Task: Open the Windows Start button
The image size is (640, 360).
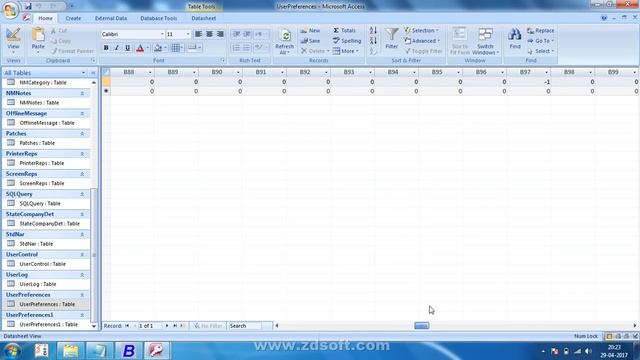Action: pos(12,351)
